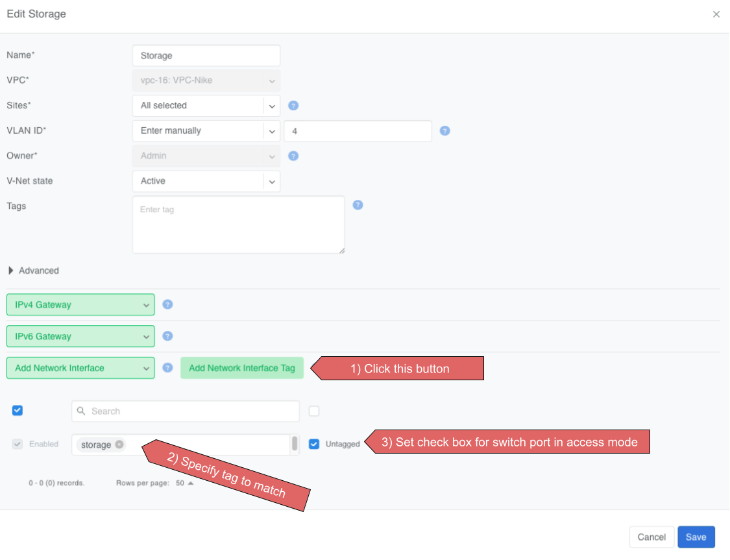This screenshot has height=560, width=730.
Task: Toggle the select-all checkbox above the search box
Action: tap(17, 410)
